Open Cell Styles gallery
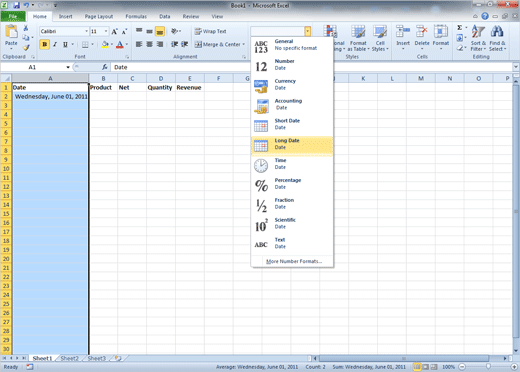Image resolution: width=520 pixels, height=372 pixels. 380,38
